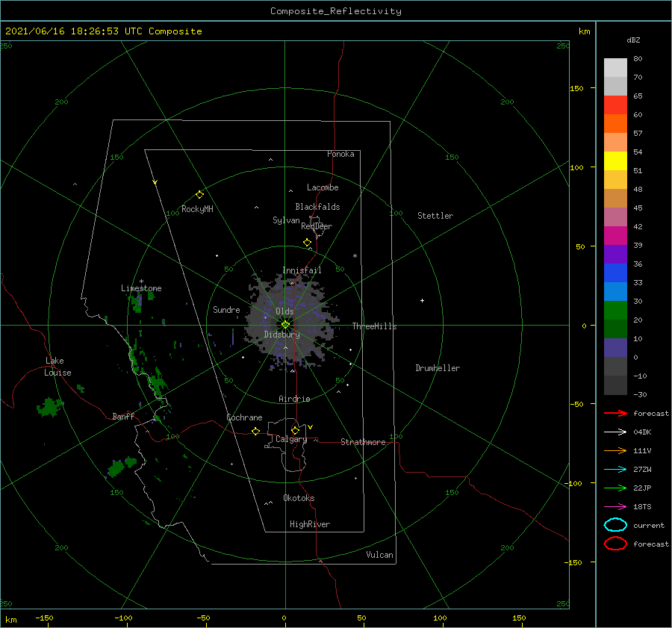
Task: Click the HighRiver town label
Action: [310, 524]
